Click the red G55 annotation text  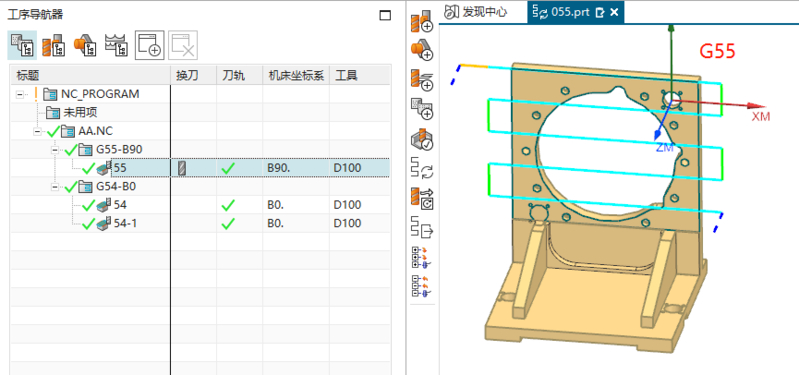pos(717,51)
